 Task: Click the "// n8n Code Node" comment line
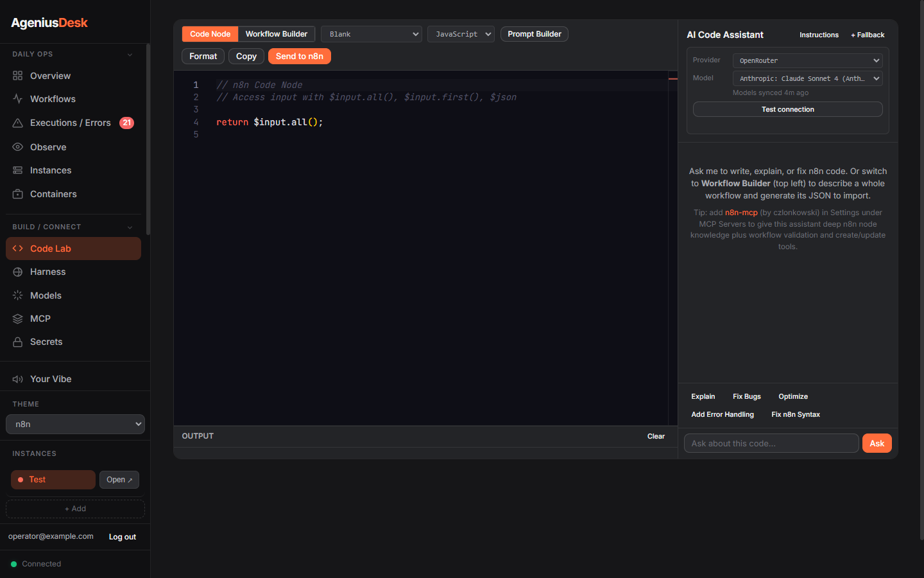point(259,85)
